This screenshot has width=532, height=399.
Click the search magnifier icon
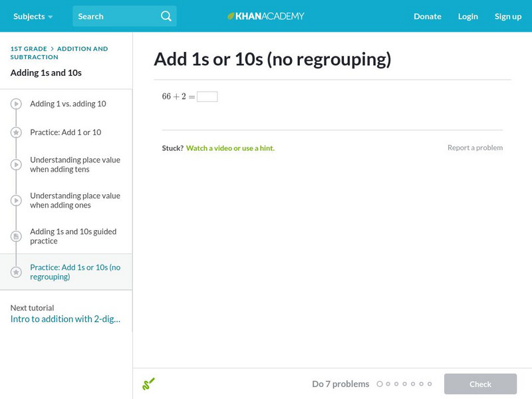(x=166, y=16)
